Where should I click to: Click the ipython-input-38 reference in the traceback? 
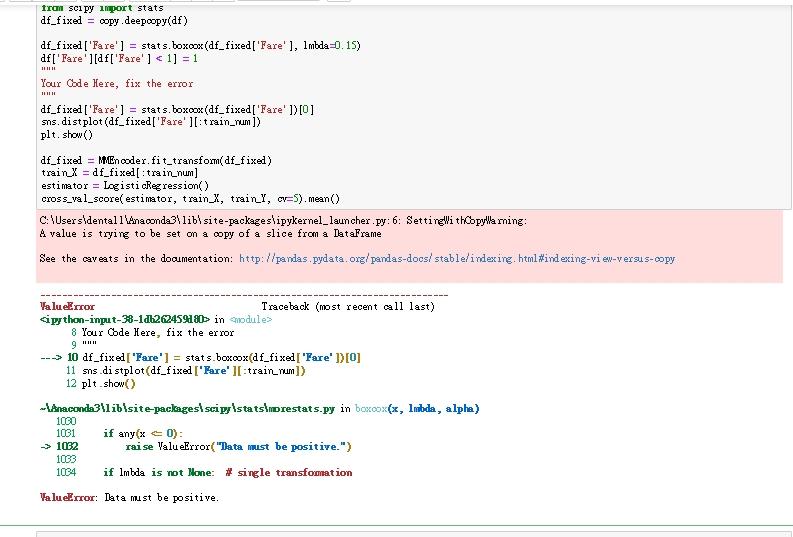click(x=124, y=320)
